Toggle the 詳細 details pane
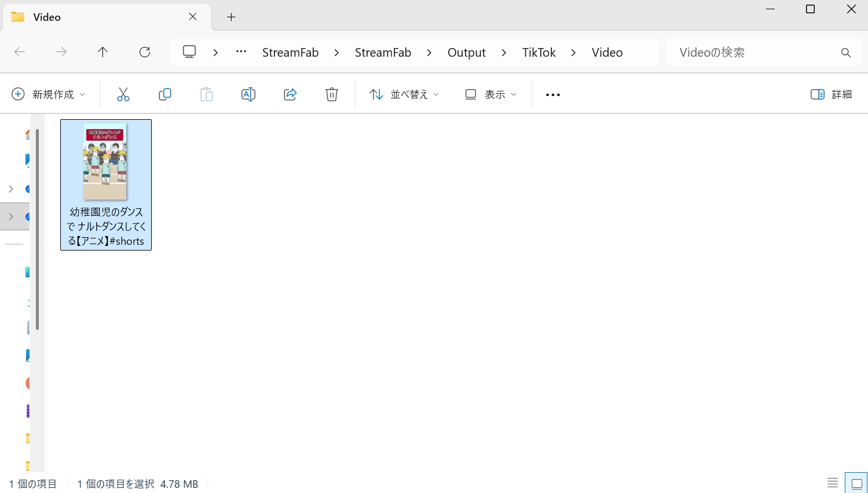 [x=832, y=94]
